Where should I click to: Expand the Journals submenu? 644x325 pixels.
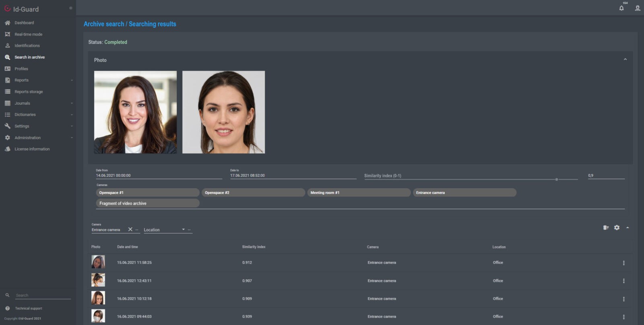coord(72,103)
